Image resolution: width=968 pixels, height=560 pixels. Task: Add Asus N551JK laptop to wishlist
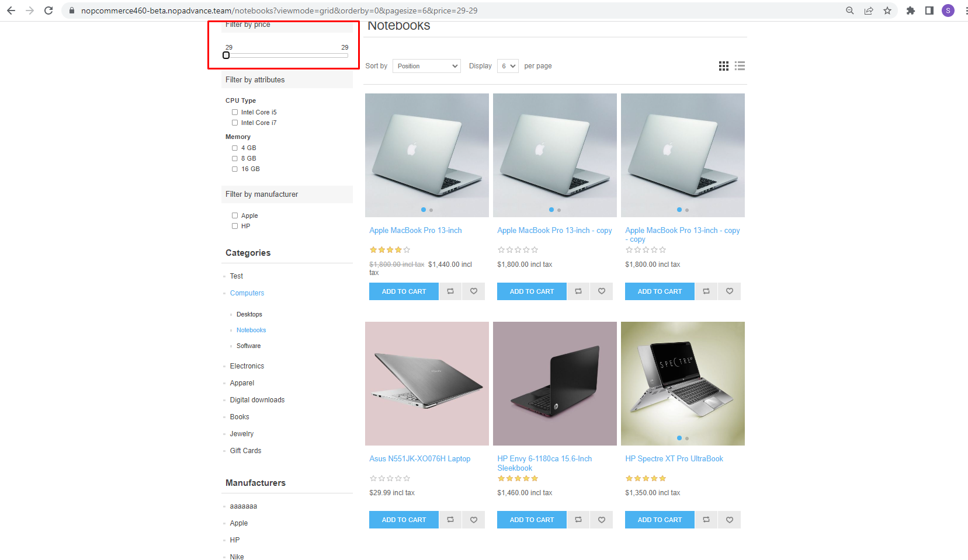point(473,519)
